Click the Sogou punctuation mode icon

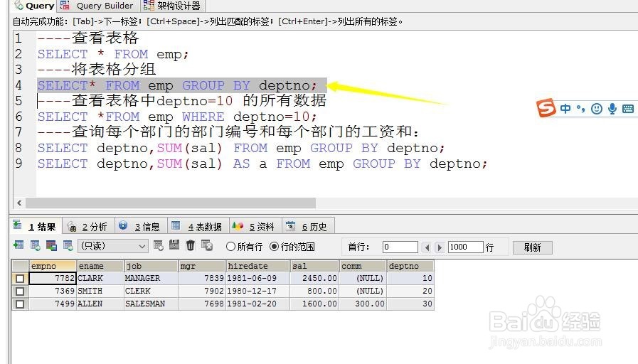(x=580, y=109)
